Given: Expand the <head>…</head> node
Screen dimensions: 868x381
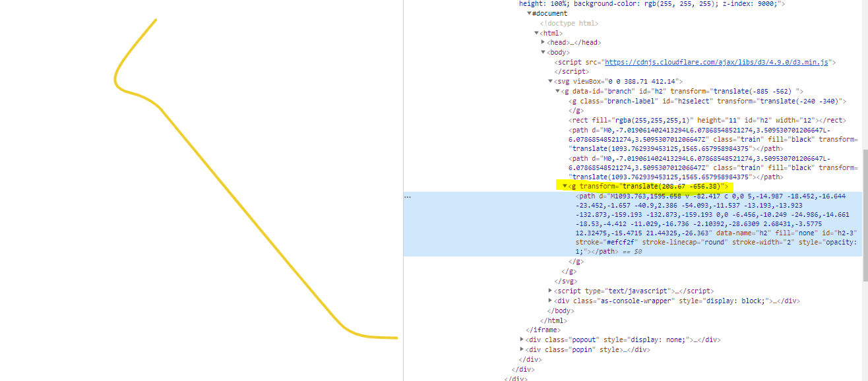Looking at the screenshot, I should click(x=543, y=42).
